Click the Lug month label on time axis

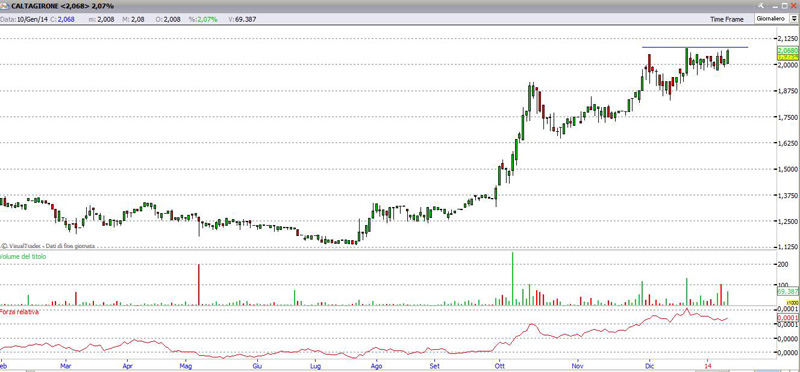point(316,366)
